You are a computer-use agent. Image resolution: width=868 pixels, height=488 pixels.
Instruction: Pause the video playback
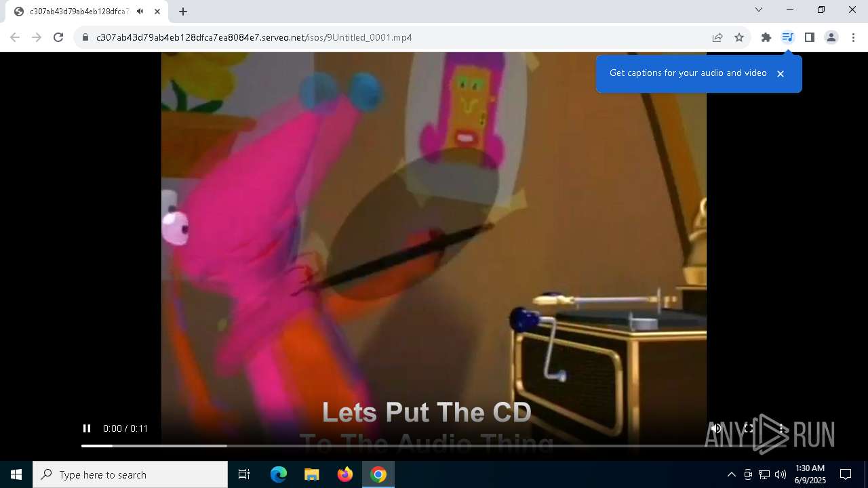(x=87, y=428)
